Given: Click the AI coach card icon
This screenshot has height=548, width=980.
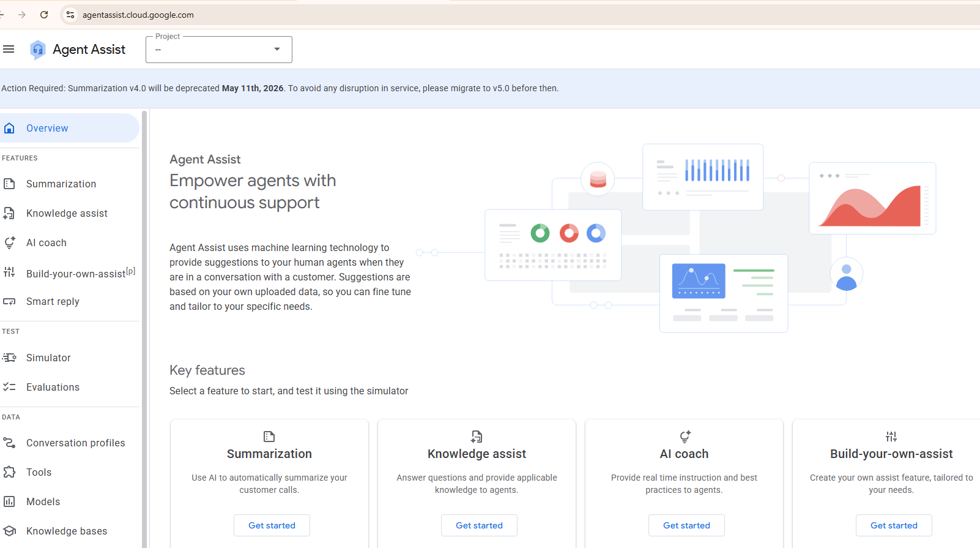Looking at the screenshot, I should (685, 437).
